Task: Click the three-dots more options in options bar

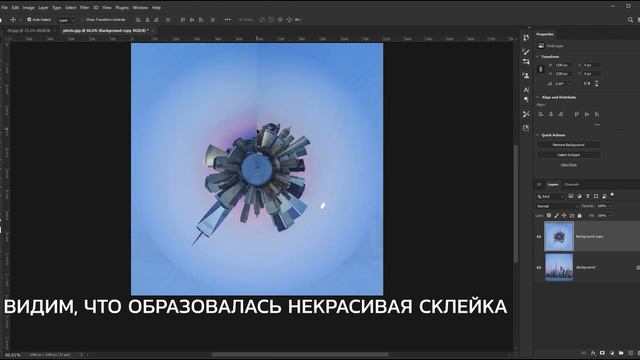Action: pyautogui.click(x=227, y=20)
